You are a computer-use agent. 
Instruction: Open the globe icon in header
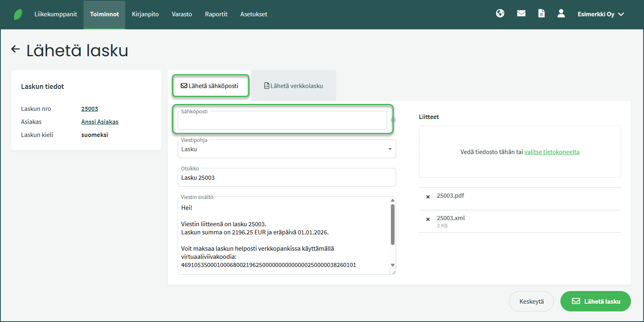coord(500,13)
